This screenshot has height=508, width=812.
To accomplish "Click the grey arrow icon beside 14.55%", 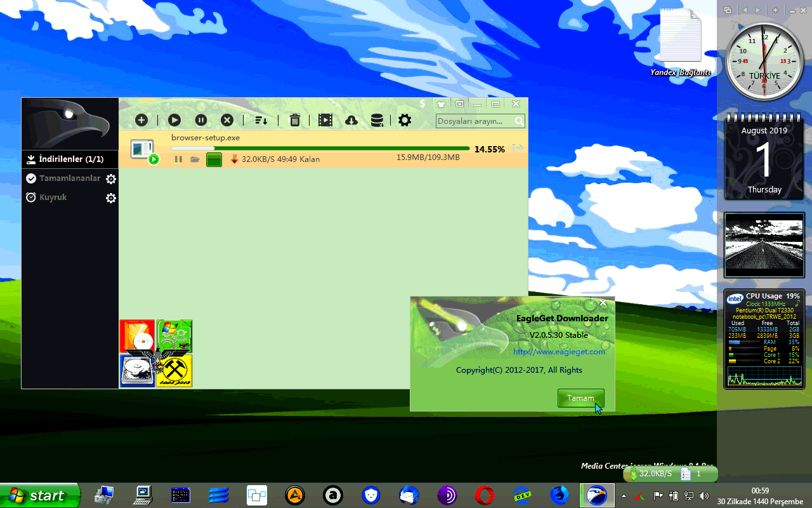I will coord(518,149).
